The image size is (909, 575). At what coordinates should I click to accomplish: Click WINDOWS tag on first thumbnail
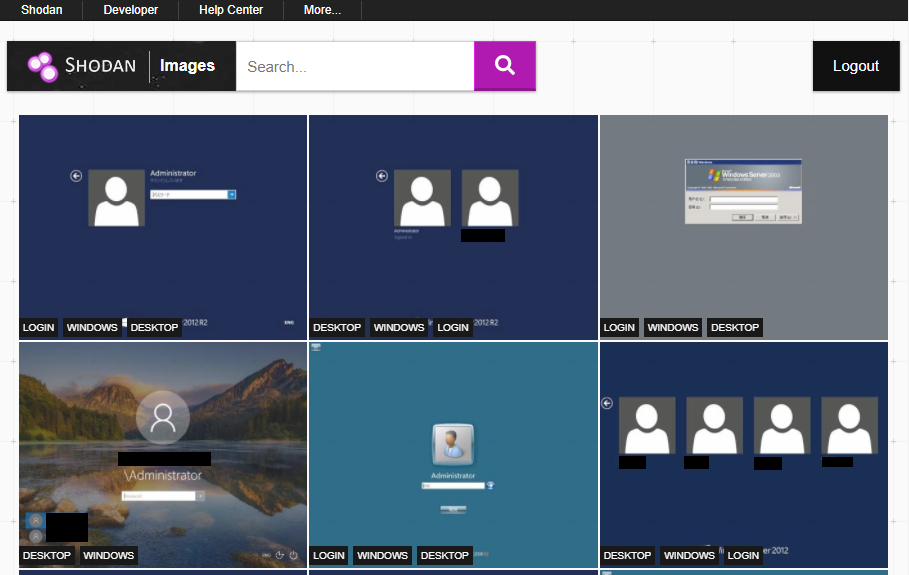(92, 327)
